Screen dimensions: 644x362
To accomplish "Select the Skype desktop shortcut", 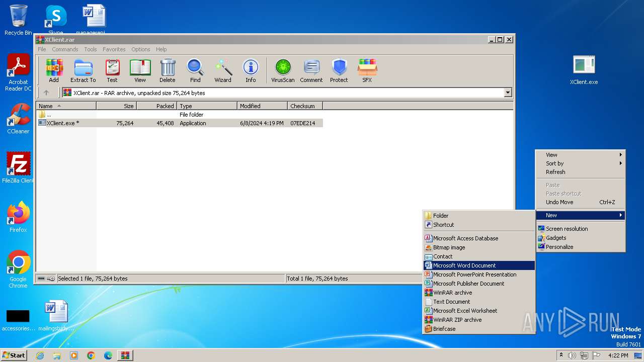I will (56, 19).
